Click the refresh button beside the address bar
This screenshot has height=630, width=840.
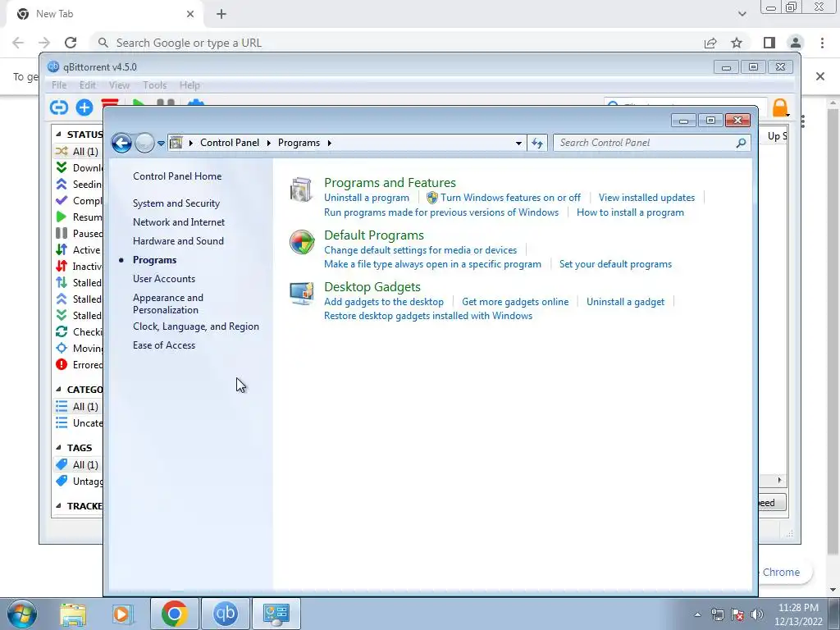[536, 143]
